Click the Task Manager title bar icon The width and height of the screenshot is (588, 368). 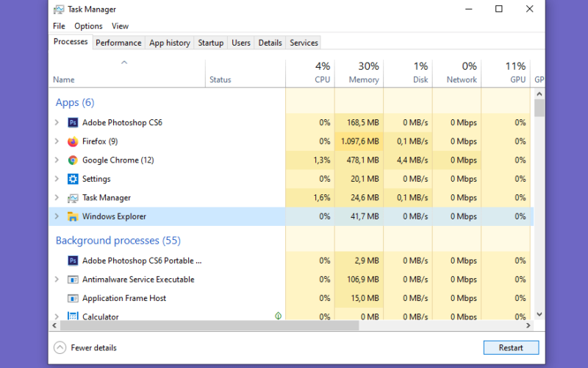pos(59,10)
